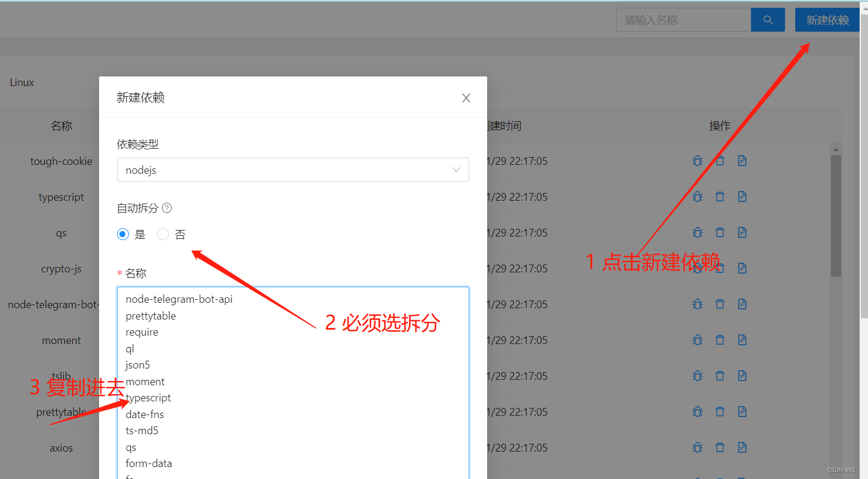Delete the moment dependency
Screen dimensions: 868x479
720,340
